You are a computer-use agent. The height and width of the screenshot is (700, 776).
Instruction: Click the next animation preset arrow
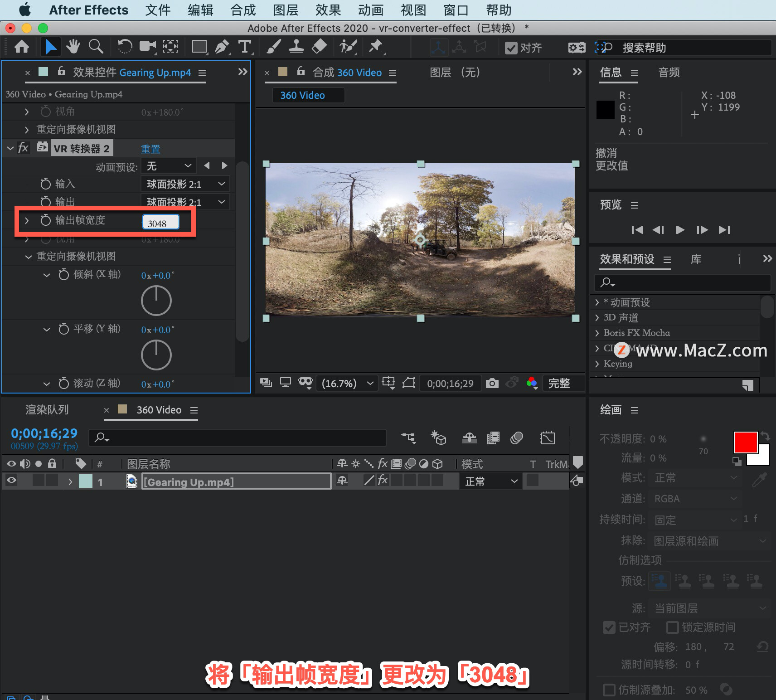click(224, 165)
